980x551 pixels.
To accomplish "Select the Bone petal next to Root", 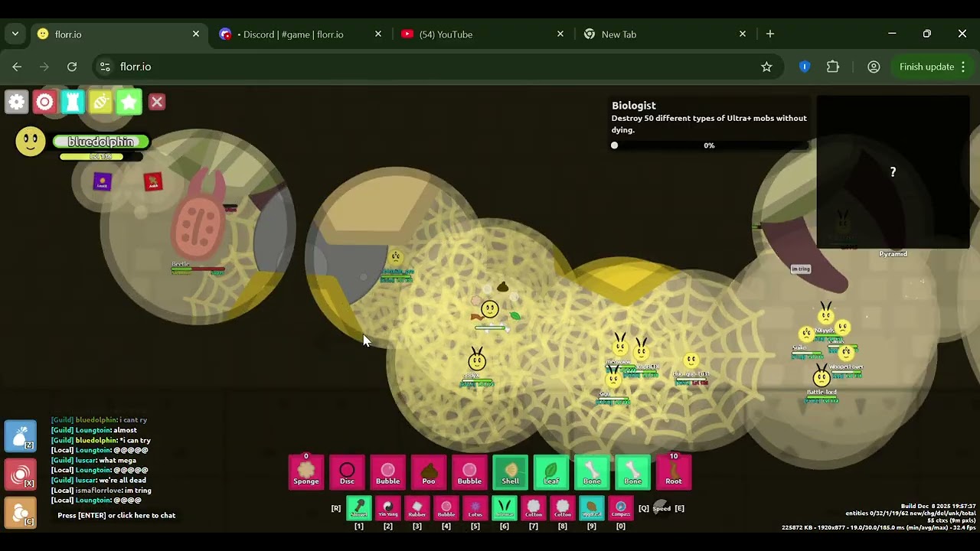I will [x=632, y=471].
